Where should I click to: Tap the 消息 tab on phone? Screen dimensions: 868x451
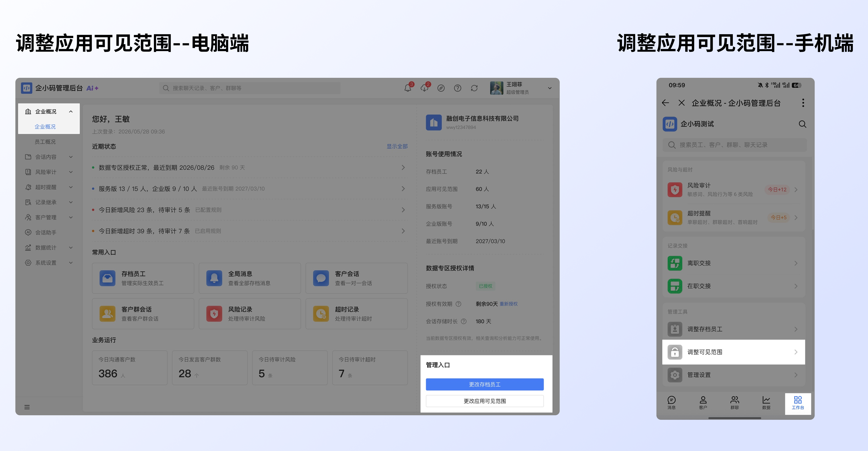(x=671, y=403)
